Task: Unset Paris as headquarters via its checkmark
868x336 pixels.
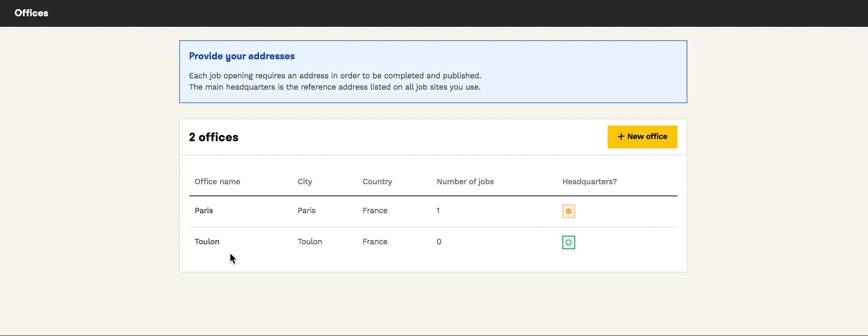Action: tap(568, 211)
